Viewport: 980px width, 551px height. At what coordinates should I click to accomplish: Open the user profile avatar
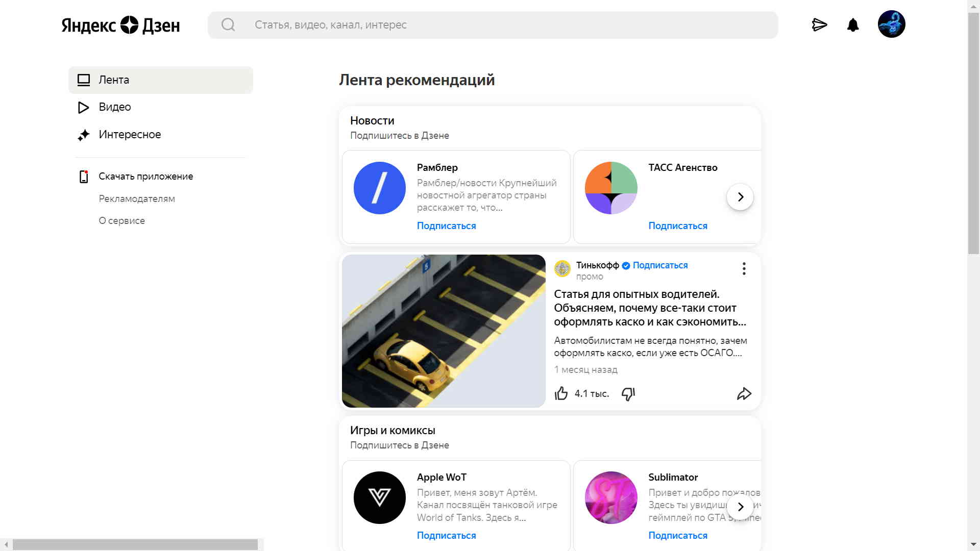tap(891, 24)
